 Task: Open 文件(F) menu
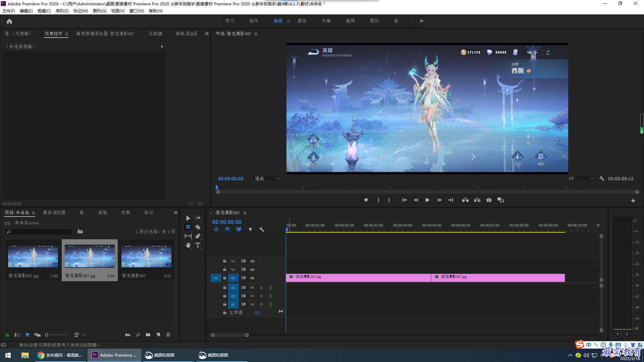pos(8,11)
